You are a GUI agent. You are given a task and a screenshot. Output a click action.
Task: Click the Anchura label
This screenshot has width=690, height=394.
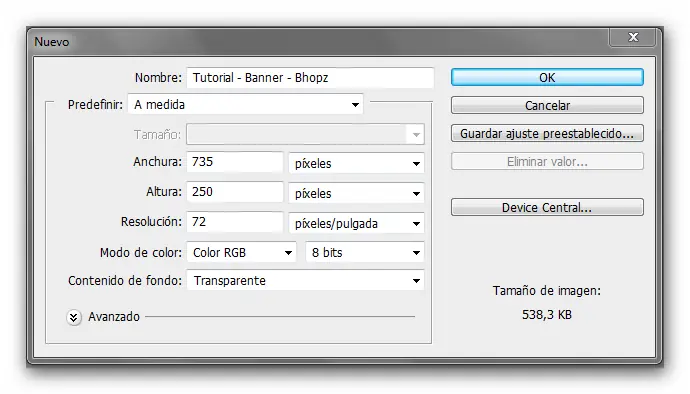tap(157, 162)
